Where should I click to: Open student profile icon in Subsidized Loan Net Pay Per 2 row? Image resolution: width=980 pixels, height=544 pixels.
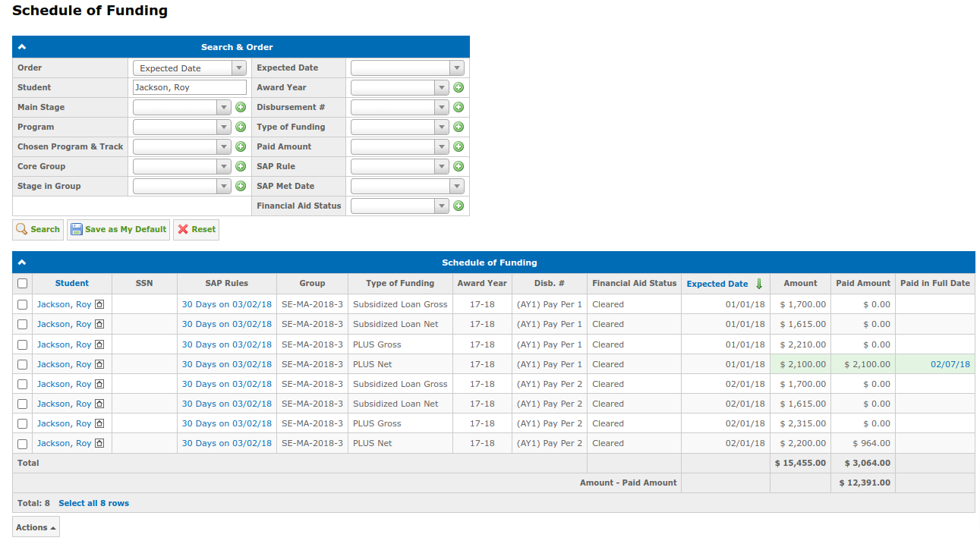[x=99, y=404]
